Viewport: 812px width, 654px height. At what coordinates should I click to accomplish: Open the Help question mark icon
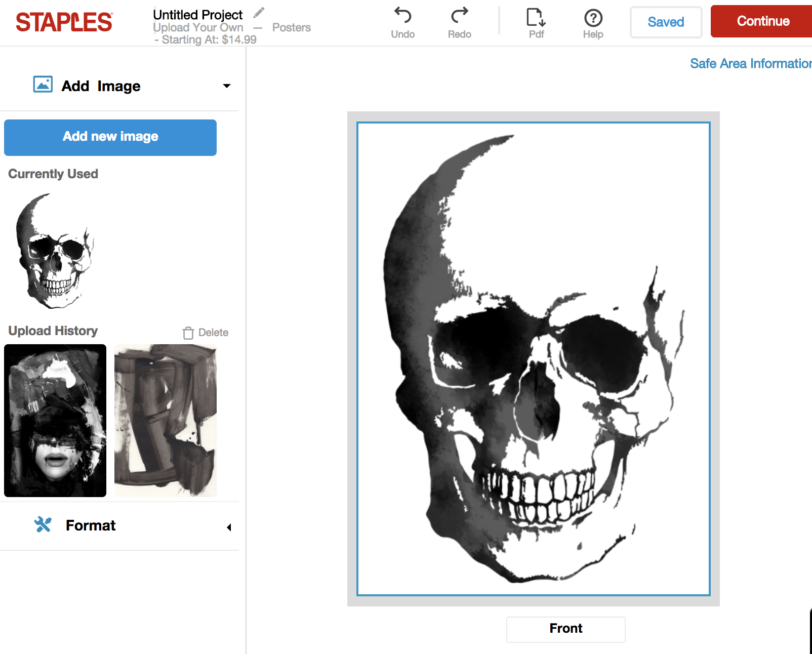(593, 18)
